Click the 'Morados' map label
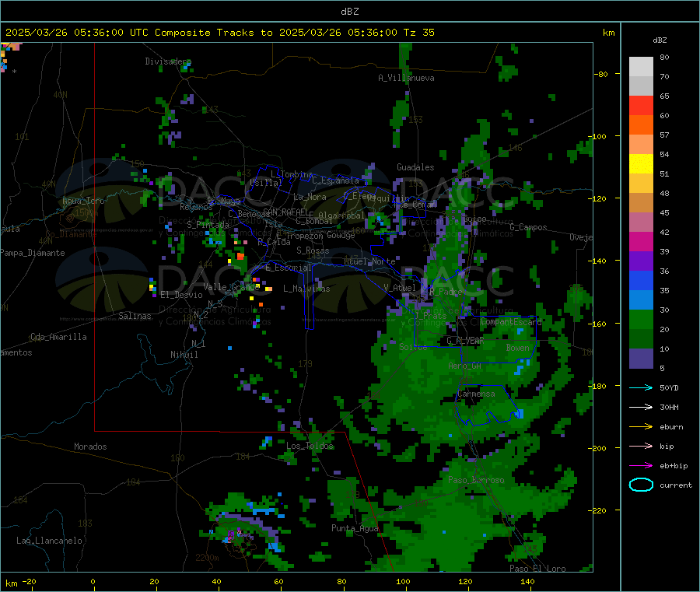 (x=90, y=447)
